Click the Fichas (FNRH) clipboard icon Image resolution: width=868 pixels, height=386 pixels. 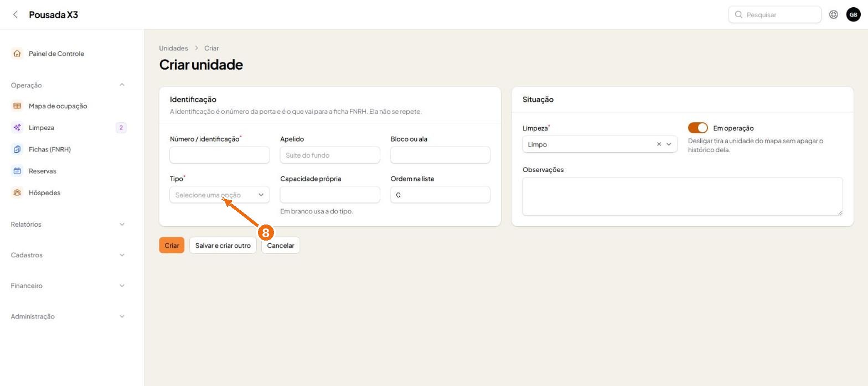(17, 149)
